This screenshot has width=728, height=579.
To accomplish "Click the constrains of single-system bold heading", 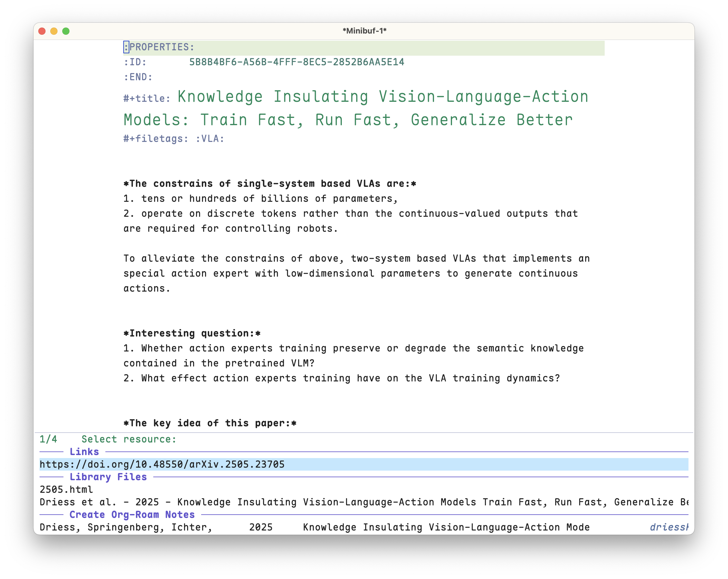I will click(270, 183).
